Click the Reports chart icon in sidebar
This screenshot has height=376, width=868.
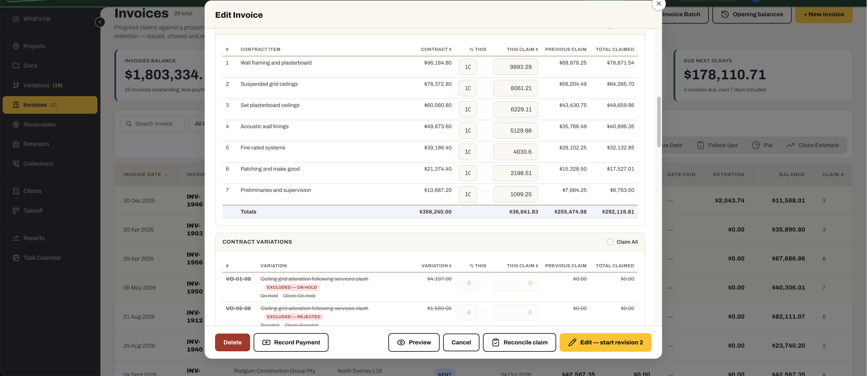[16, 238]
